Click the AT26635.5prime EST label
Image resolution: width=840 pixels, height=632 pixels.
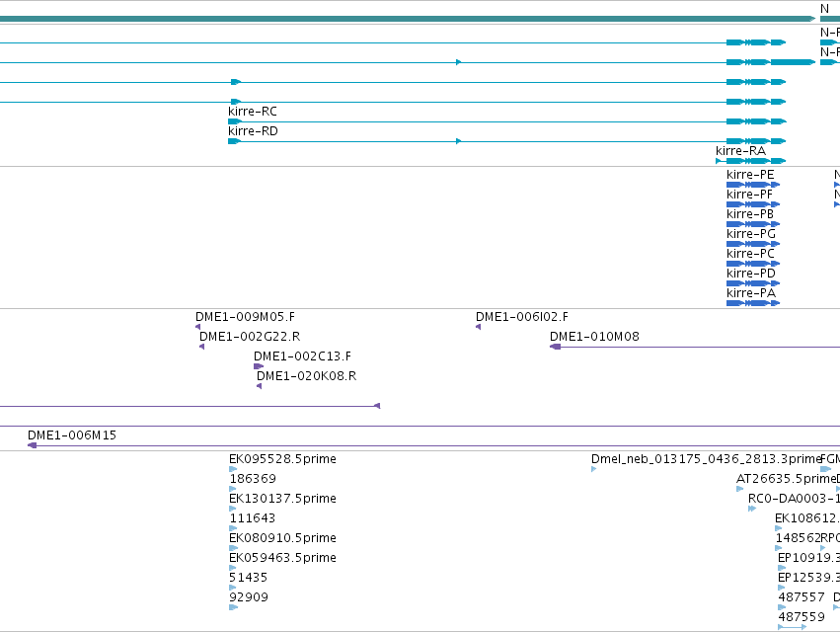pyautogui.click(x=786, y=479)
